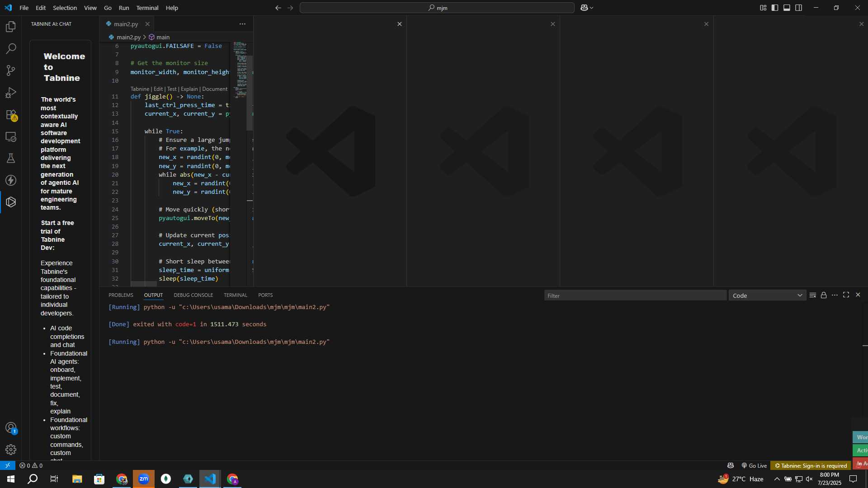Open the Search view in activity bar
The height and width of the screenshot is (488, 868).
11,48
